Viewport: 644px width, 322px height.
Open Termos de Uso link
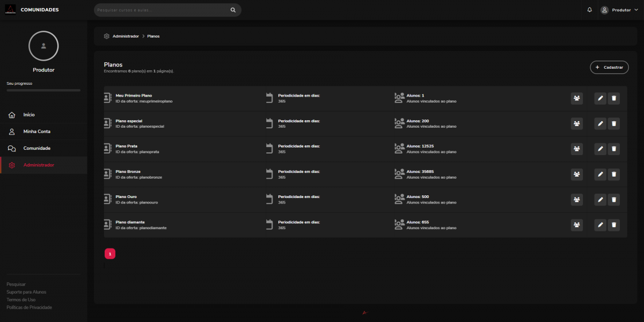coord(21,299)
